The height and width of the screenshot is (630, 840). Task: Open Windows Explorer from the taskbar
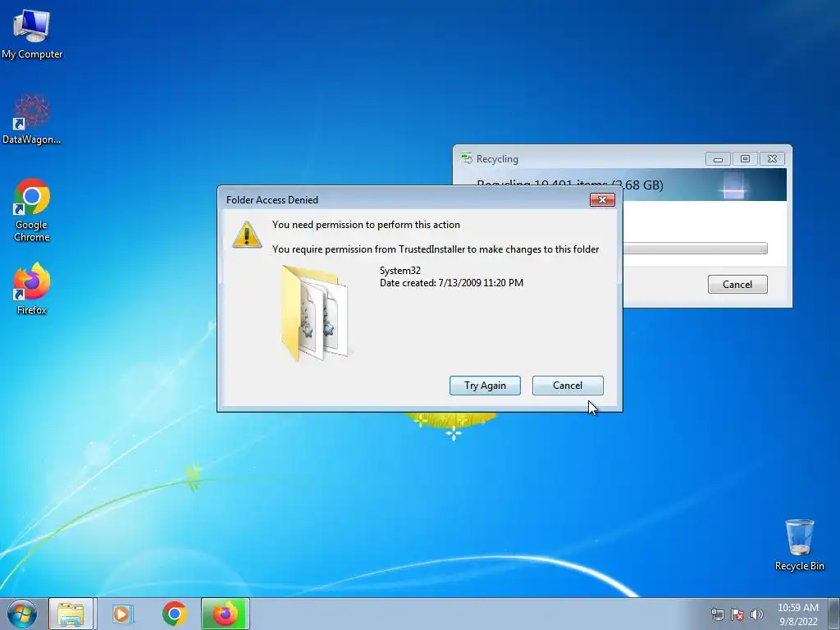71,614
